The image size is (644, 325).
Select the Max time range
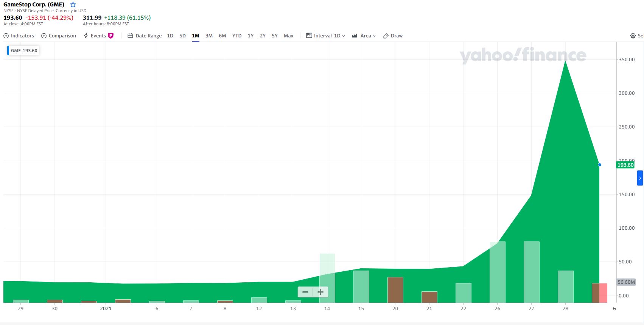pos(288,36)
